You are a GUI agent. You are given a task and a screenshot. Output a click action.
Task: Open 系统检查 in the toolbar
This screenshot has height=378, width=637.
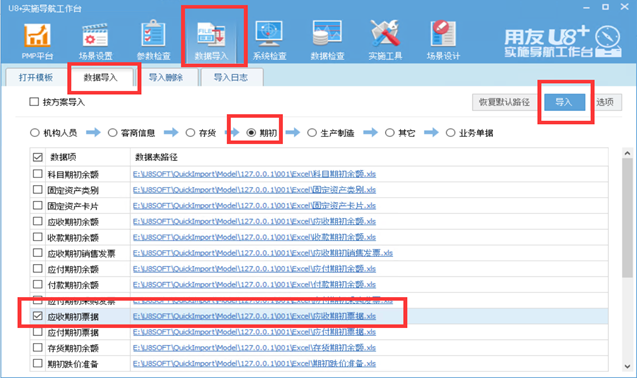269,41
